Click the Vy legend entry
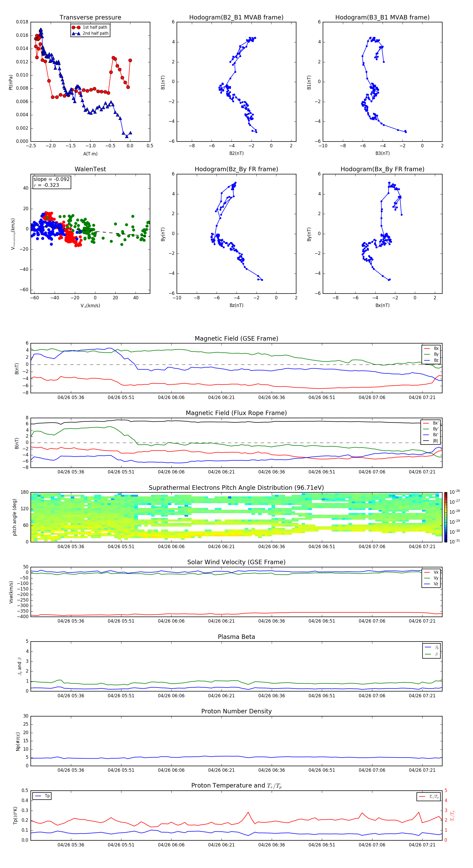This screenshot has height=868, width=473. coord(431,578)
